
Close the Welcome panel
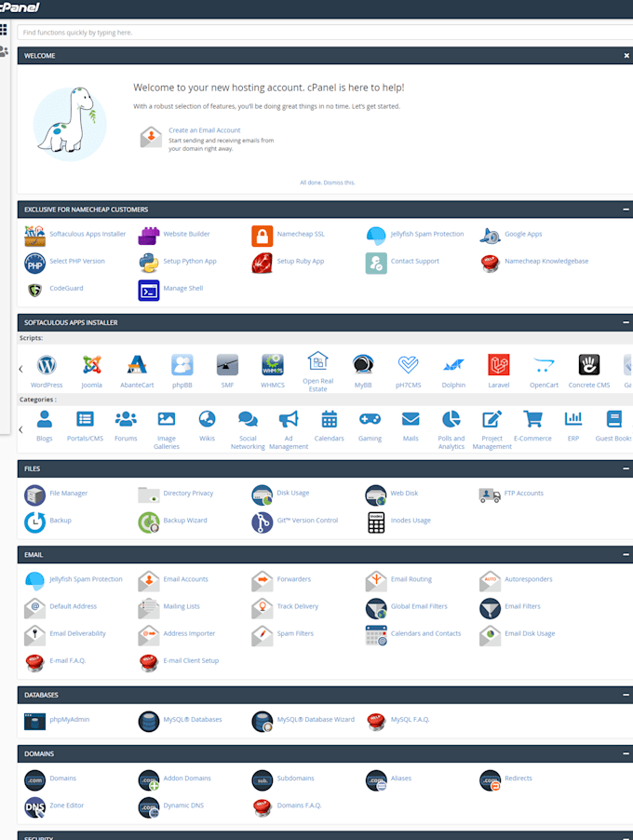tap(626, 56)
